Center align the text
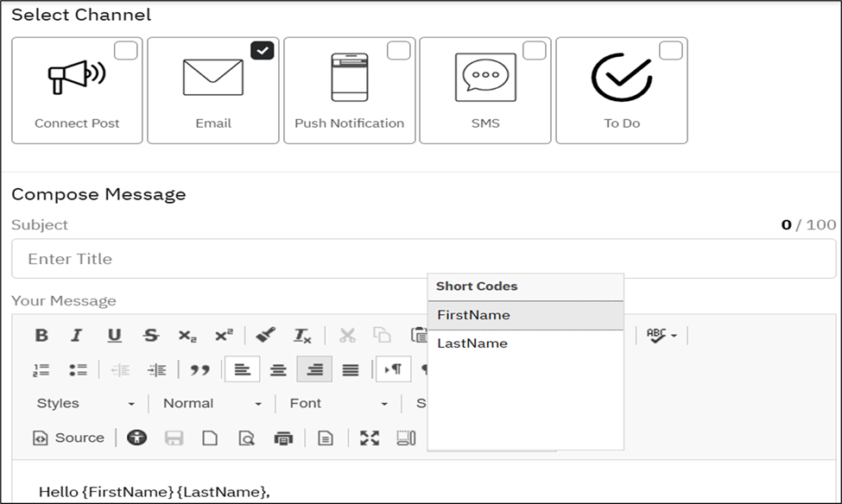The width and height of the screenshot is (842, 504). tap(278, 369)
